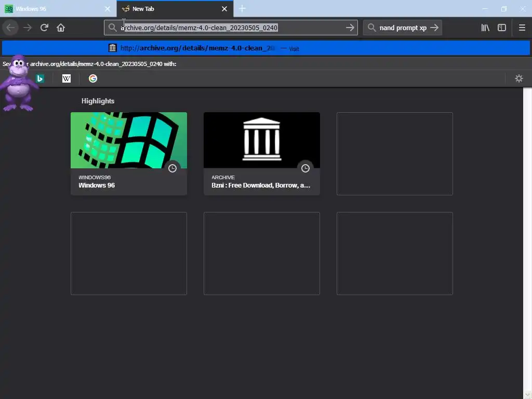Screen dimensions: 532x399
Task: Click the history clock on Windows 96 card
Action: click(x=172, y=168)
